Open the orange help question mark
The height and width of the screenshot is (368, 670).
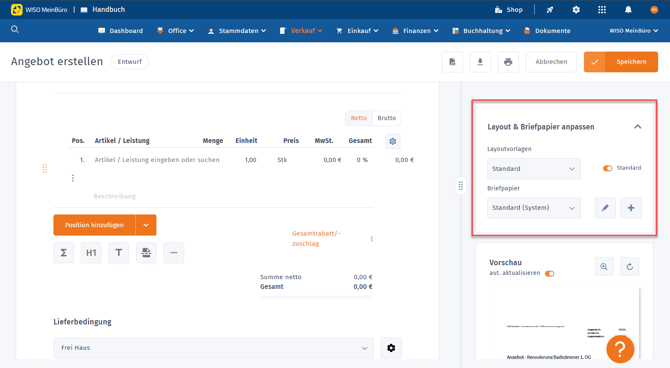coord(620,349)
